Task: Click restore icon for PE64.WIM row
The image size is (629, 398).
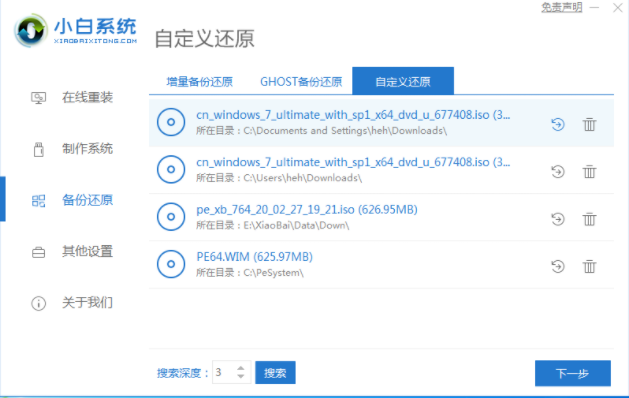Action: click(x=558, y=266)
